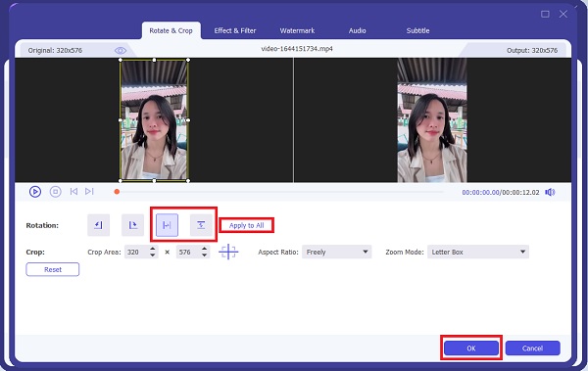Close the edit dialog window
The height and width of the screenshot is (371, 588).
563,14
